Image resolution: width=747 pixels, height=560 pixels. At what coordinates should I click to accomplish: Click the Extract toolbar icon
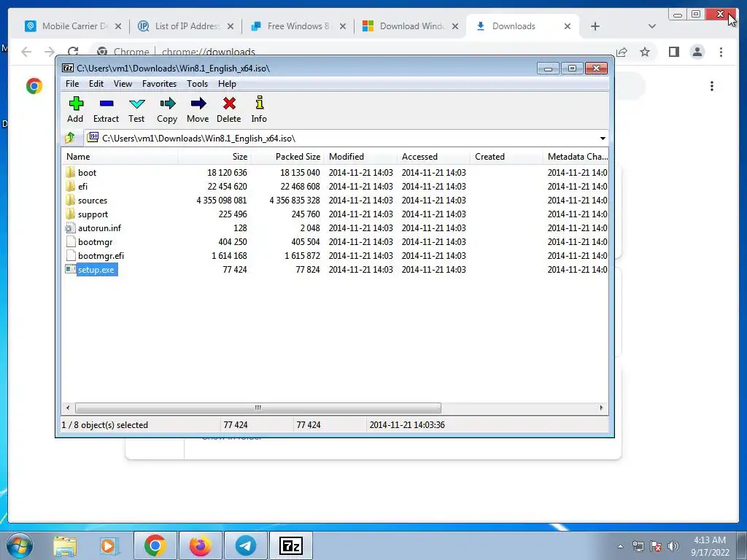tap(107, 104)
